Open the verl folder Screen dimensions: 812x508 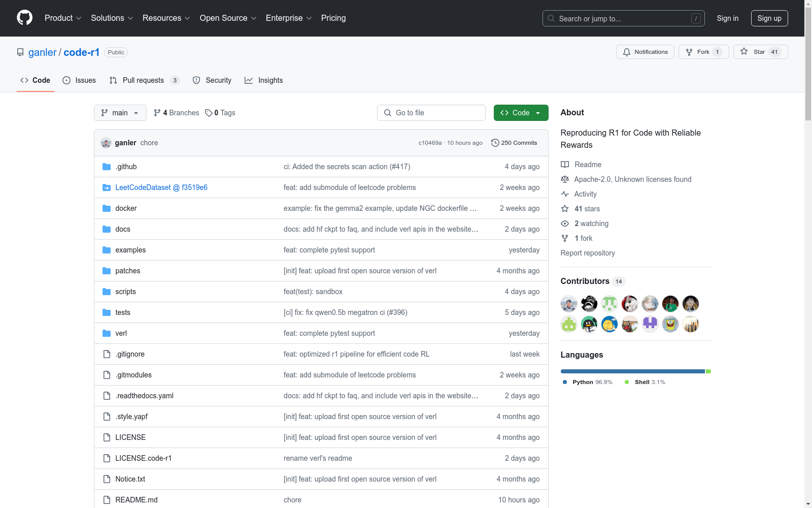(121, 333)
